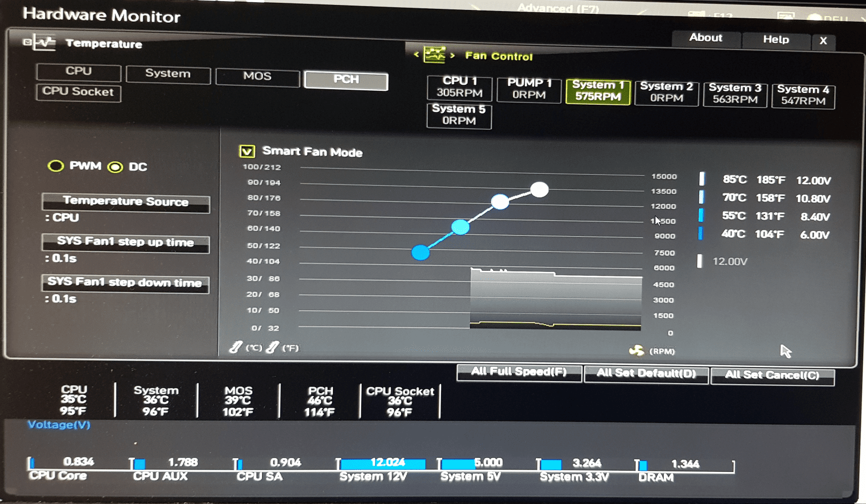
Task: Select the PWM radio button
Action: click(x=55, y=166)
